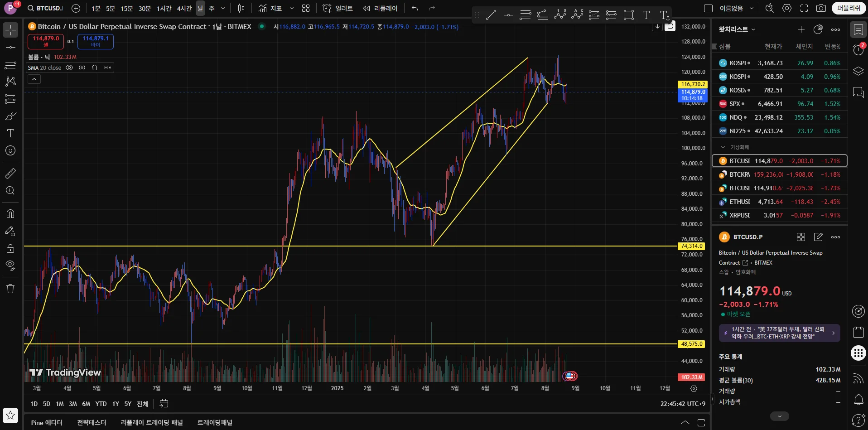Add symbol to compare with plus icon
The height and width of the screenshot is (430, 868).
coord(76,8)
